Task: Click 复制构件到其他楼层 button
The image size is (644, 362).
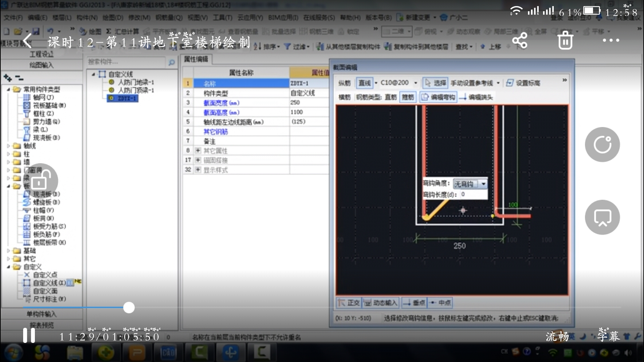Action: click(x=416, y=47)
